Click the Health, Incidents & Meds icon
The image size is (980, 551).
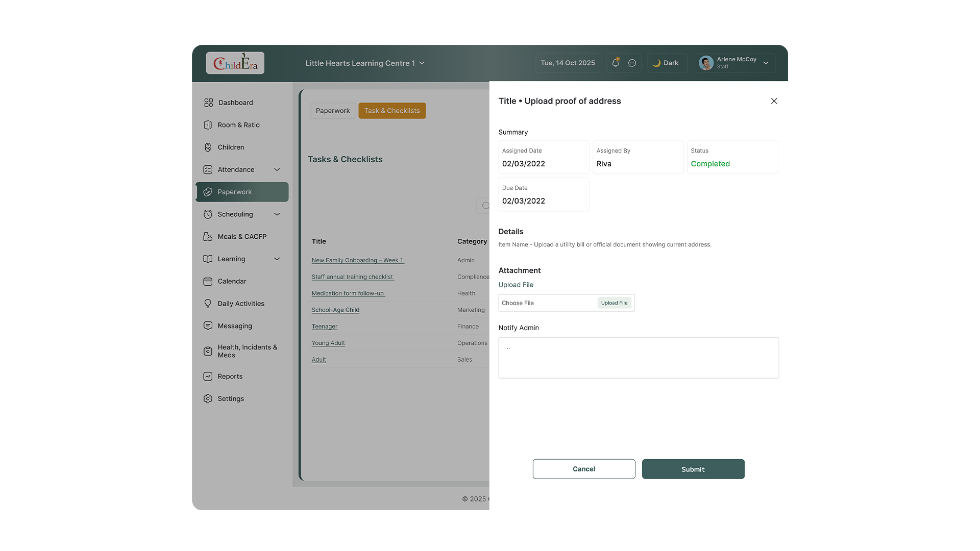[208, 351]
